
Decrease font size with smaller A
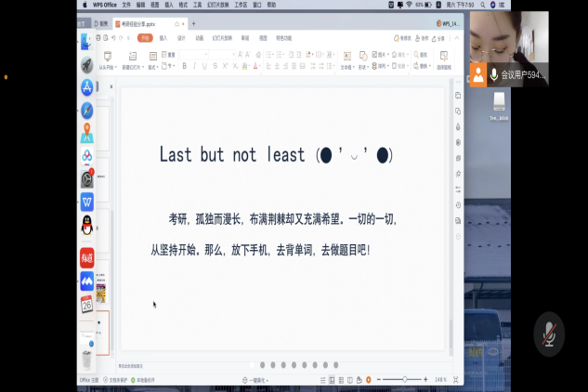point(247,55)
